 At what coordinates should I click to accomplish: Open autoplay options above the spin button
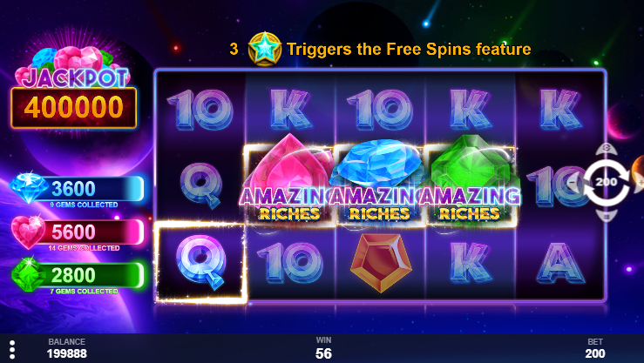click(607, 149)
